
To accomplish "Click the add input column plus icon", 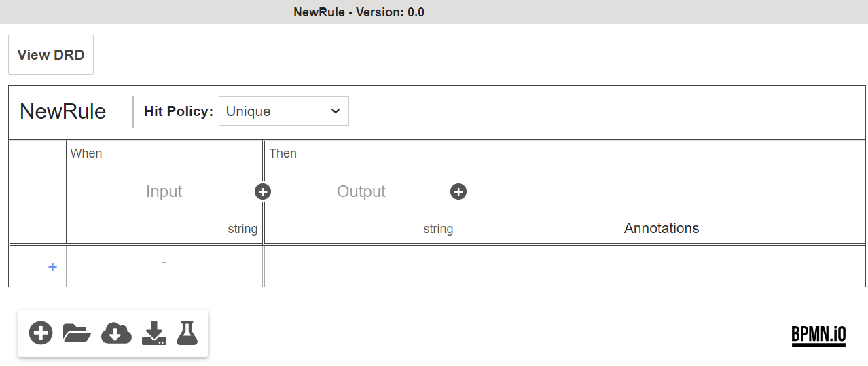I will coord(263,191).
